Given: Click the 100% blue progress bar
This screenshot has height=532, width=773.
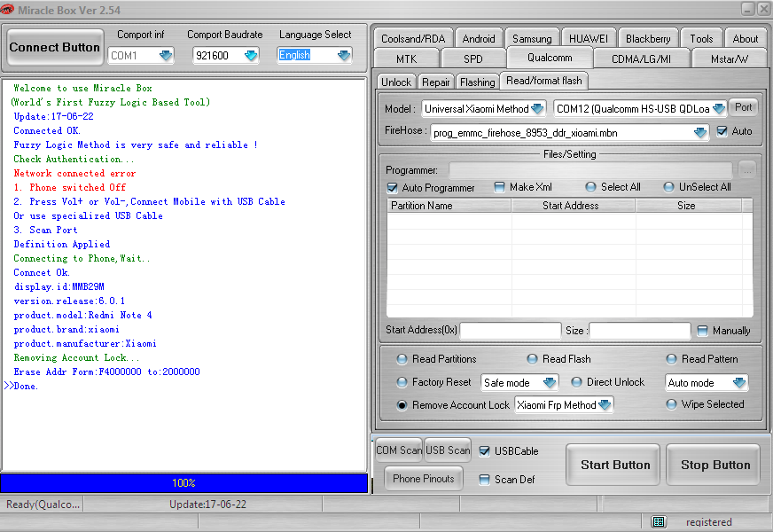Looking at the screenshot, I should point(183,483).
